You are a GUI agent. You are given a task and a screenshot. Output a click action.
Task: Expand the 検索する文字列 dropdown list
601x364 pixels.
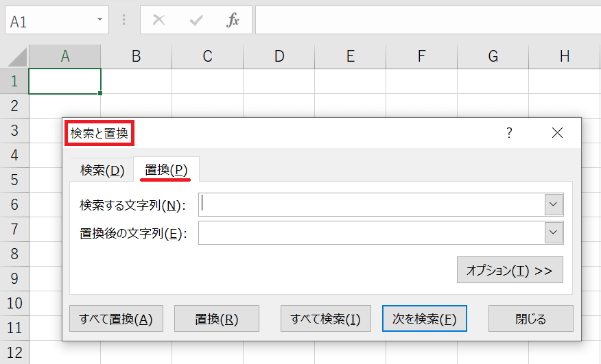click(x=554, y=204)
